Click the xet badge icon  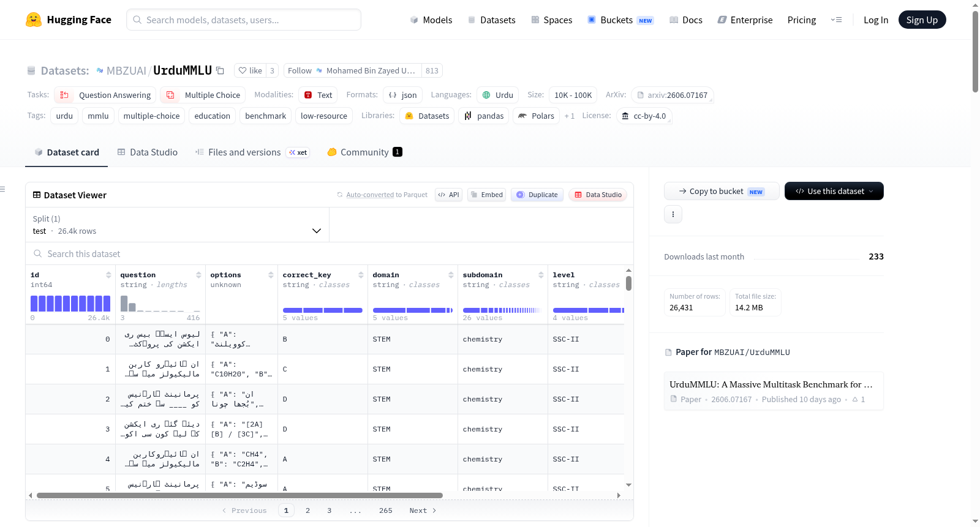point(298,152)
